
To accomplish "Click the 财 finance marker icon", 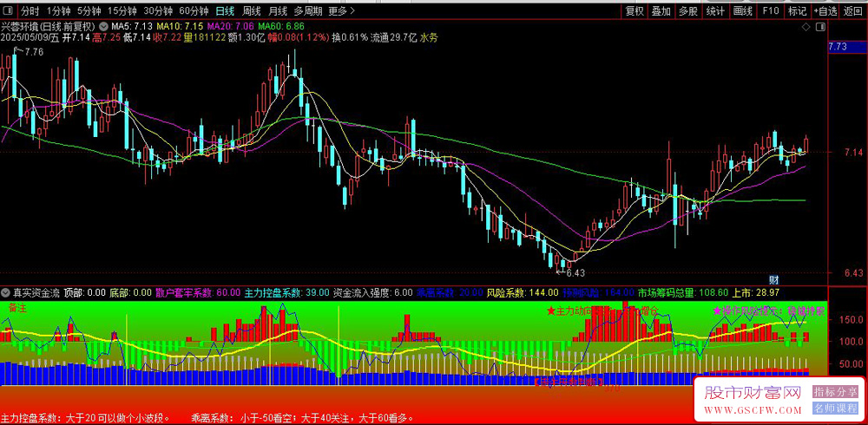I will 774,280.
